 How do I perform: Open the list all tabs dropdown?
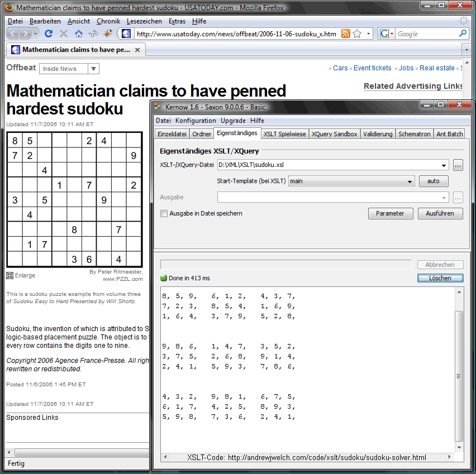[x=467, y=50]
